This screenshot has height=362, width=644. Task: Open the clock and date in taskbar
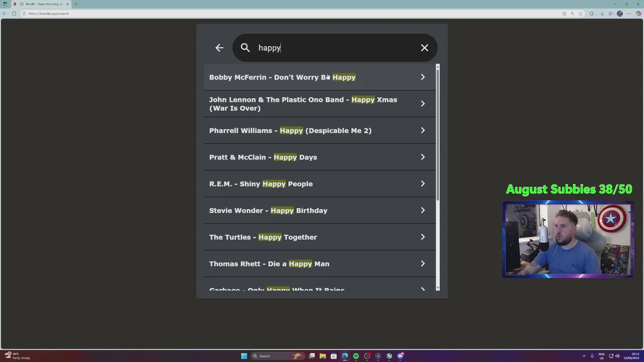pyautogui.click(x=631, y=356)
